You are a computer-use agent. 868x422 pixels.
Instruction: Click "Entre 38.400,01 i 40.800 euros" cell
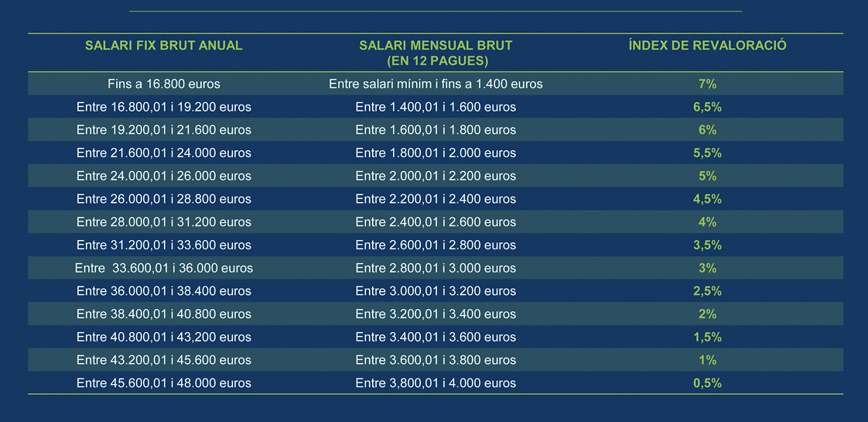(x=164, y=314)
